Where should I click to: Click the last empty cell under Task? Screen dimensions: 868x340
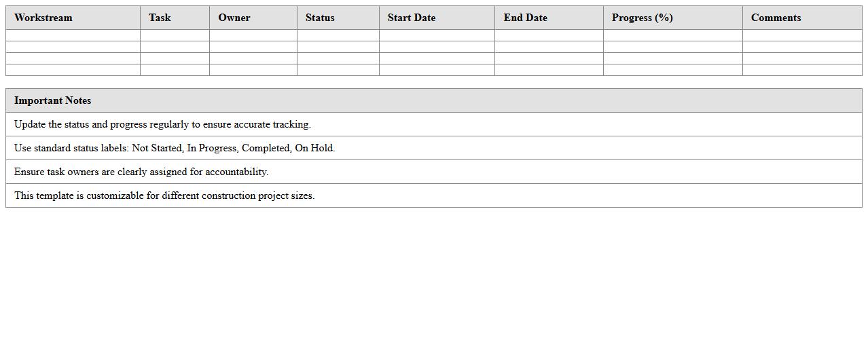[175, 70]
